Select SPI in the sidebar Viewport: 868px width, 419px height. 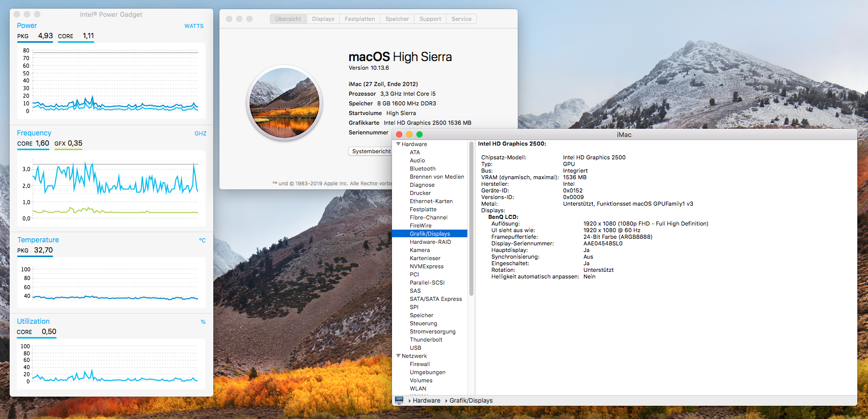[414, 307]
